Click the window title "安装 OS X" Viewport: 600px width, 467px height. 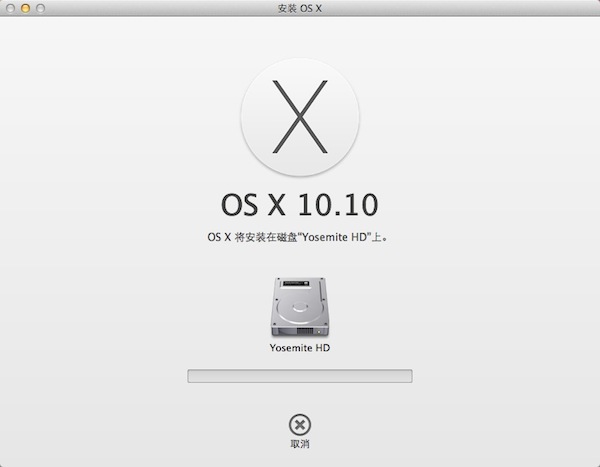coord(300,8)
